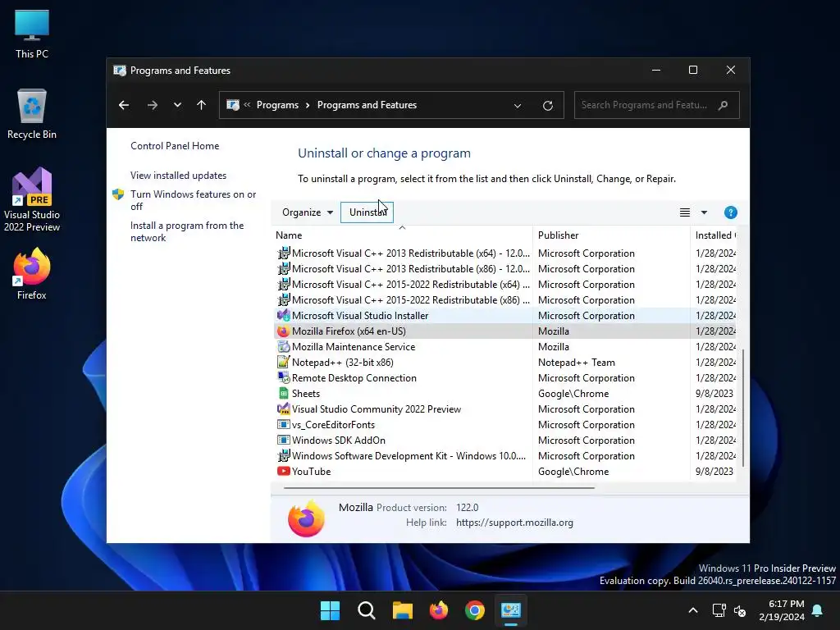Click the vertical scrollbar of program list

(x=742, y=407)
